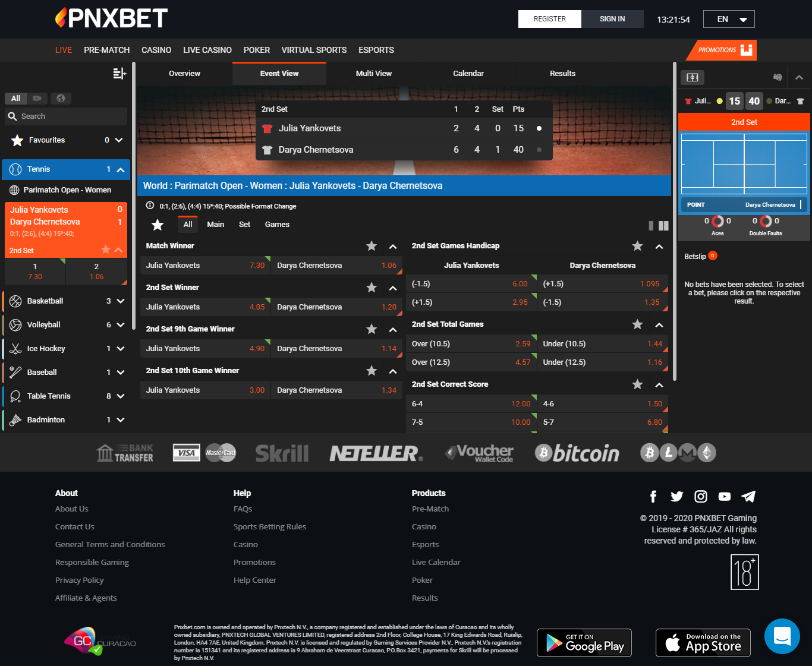
Task: Expand the Table Tennis category
Action: (x=121, y=396)
